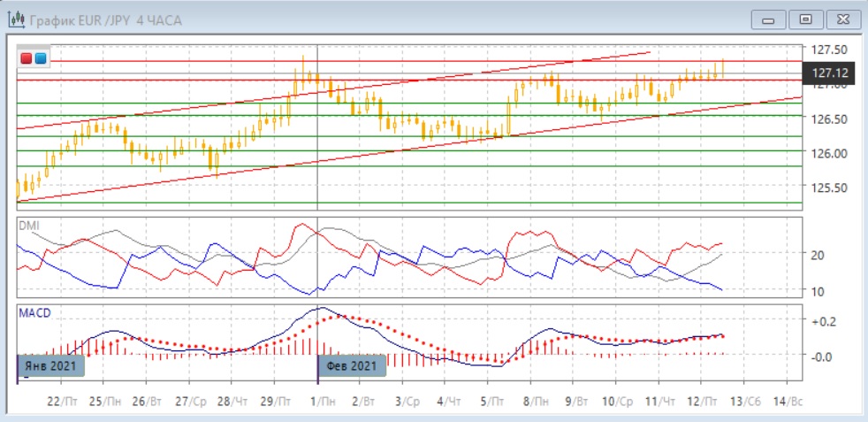The height and width of the screenshot is (422, 868).
Task: Maximize the EUR/JPY chart window
Action: coord(804,19)
